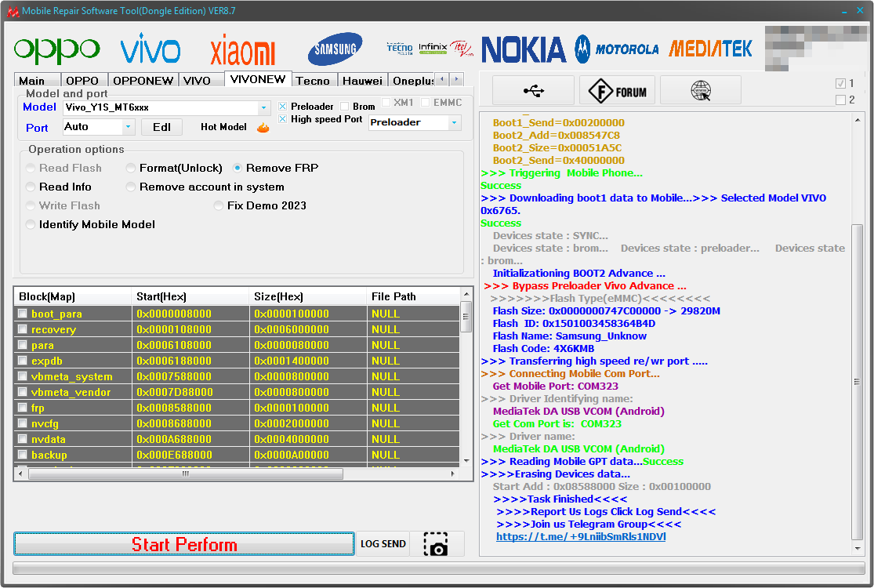This screenshot has width=874, height=588.
Task: Check the vbmeta_vendor partition checkbox
Action: (22, 392)
